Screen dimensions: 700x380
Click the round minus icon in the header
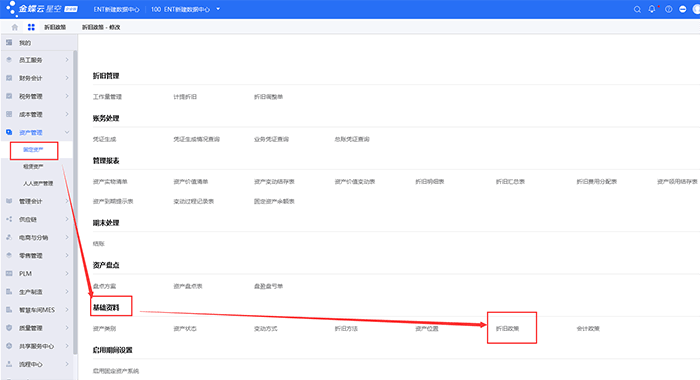[x=683, y=9]
